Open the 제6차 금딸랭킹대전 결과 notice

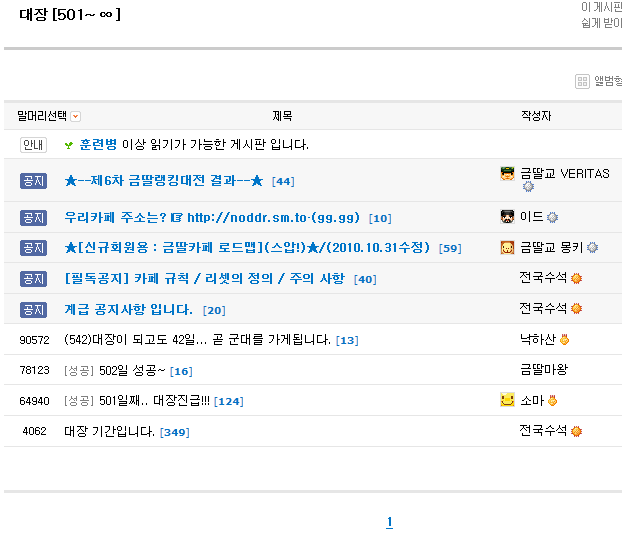pos(163,181)
